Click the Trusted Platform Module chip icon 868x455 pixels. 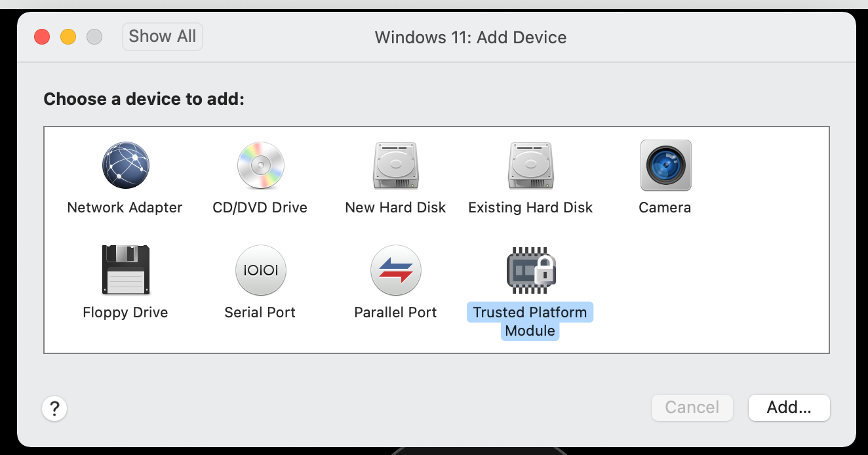[x=530, y=270]
